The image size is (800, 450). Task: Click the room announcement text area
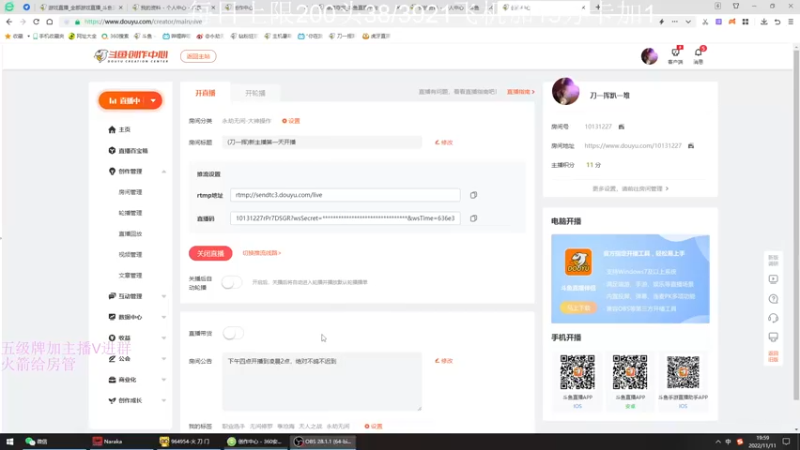pyautogui.click(x=322, y=382)
